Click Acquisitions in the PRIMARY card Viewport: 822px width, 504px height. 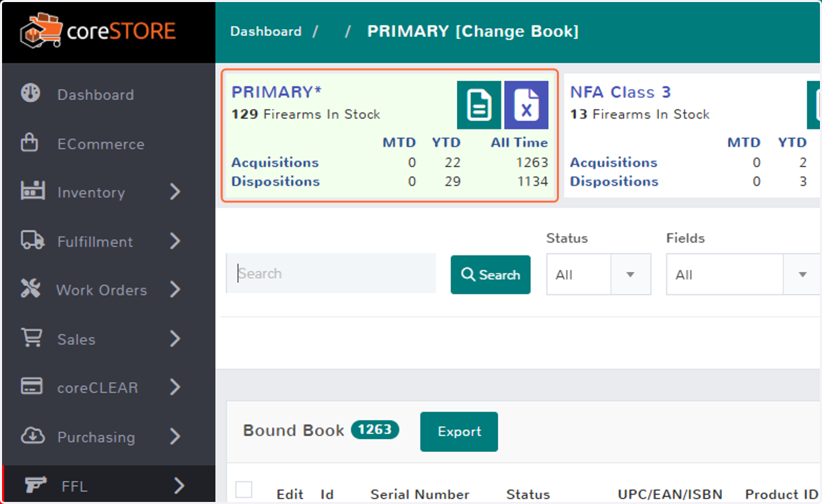(x=275, y=162)
